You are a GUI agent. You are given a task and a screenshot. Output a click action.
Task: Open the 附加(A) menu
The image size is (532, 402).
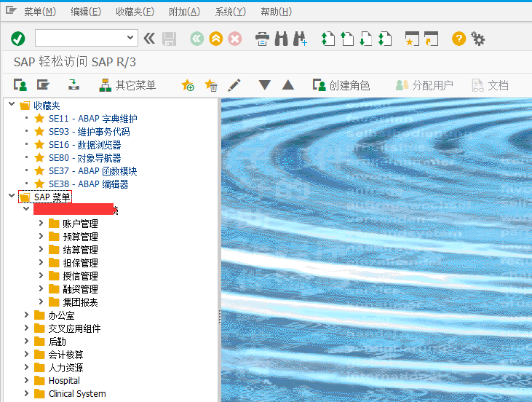pos(184,12)
